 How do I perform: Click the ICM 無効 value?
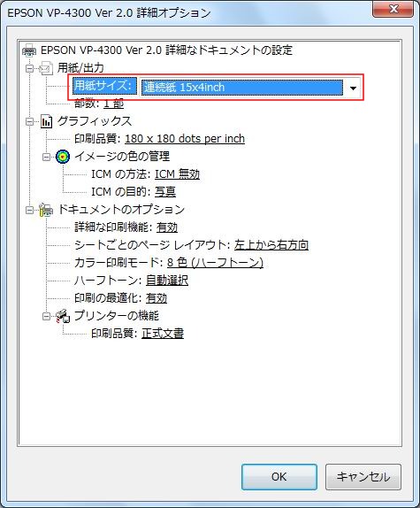pos(178,174)
